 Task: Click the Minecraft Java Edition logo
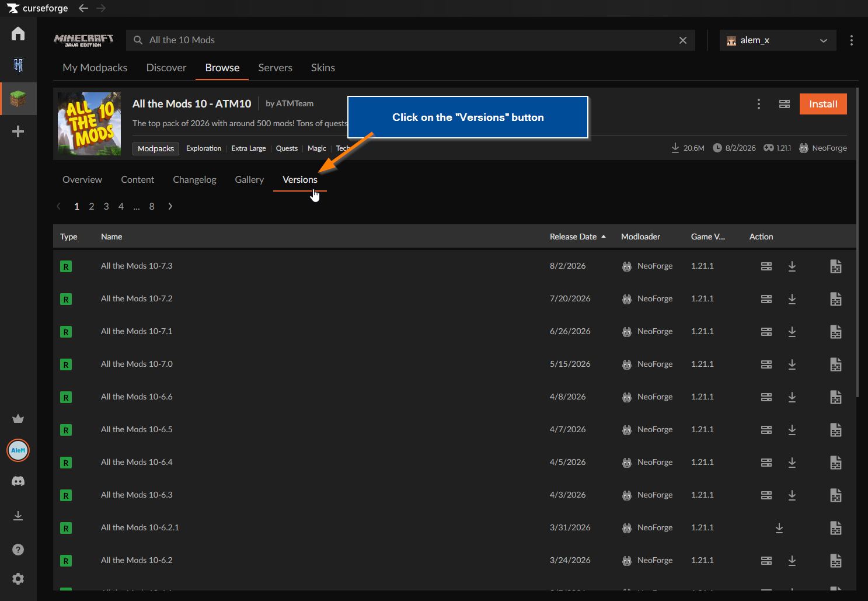click(x=83, y=40)
